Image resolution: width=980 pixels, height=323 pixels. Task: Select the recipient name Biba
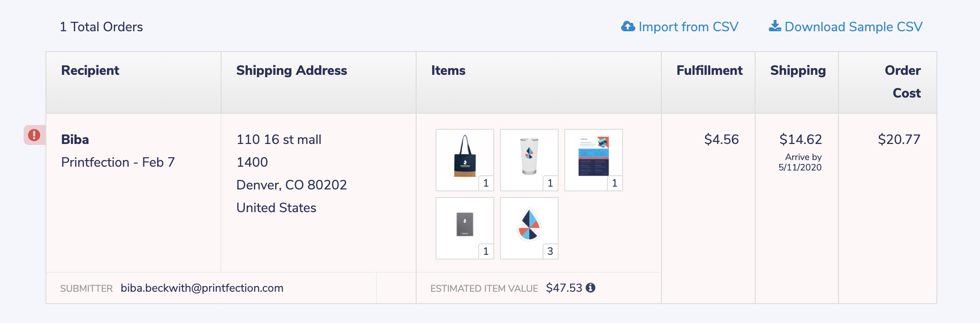coord(75,140)
